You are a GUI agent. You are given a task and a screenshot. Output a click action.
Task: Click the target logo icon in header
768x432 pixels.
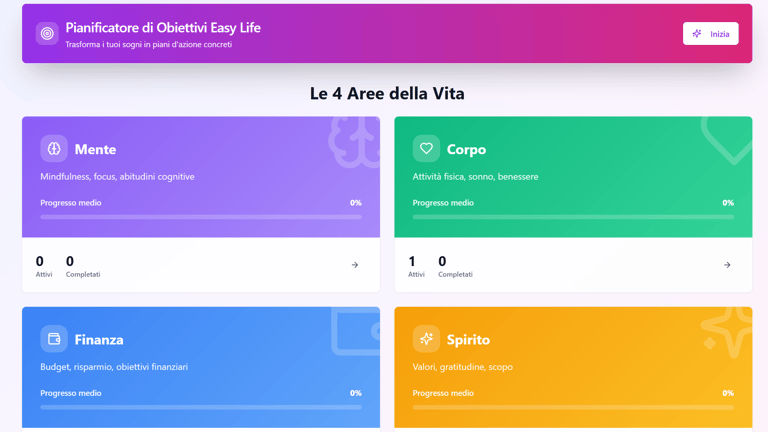point(47,34)
